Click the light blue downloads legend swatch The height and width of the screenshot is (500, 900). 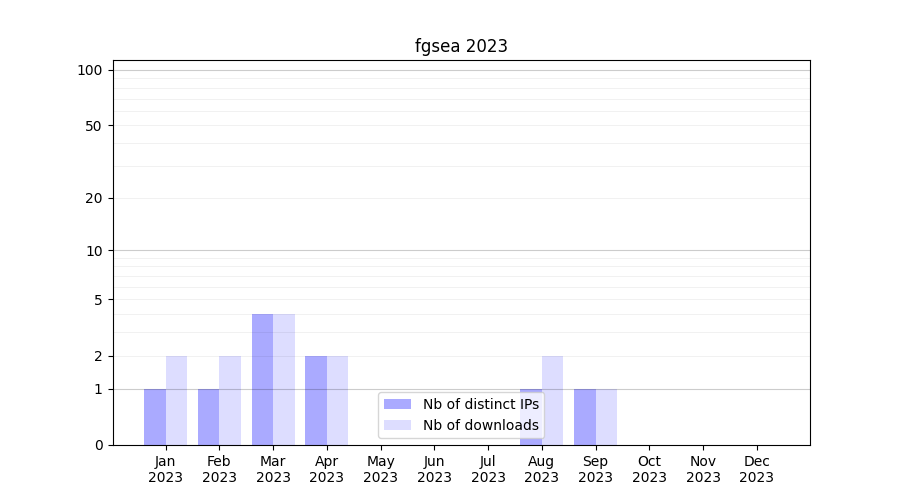point(397,425)
